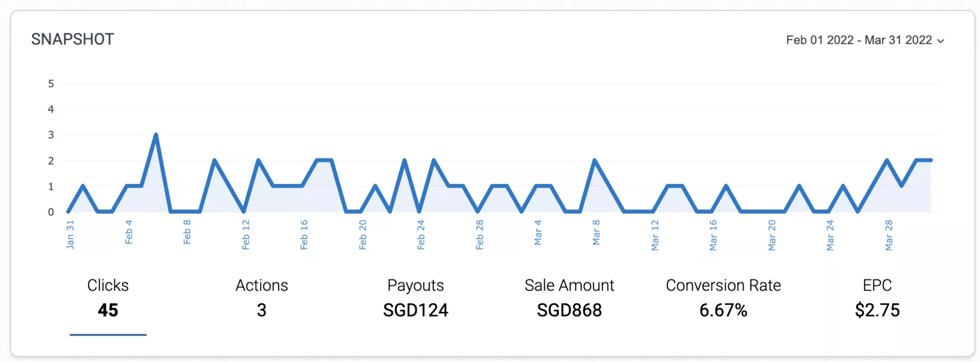Click the Feb 4 x-axis label
This screenshot has width=980, height=362.
pyautogui.click(x=129, y=232)
